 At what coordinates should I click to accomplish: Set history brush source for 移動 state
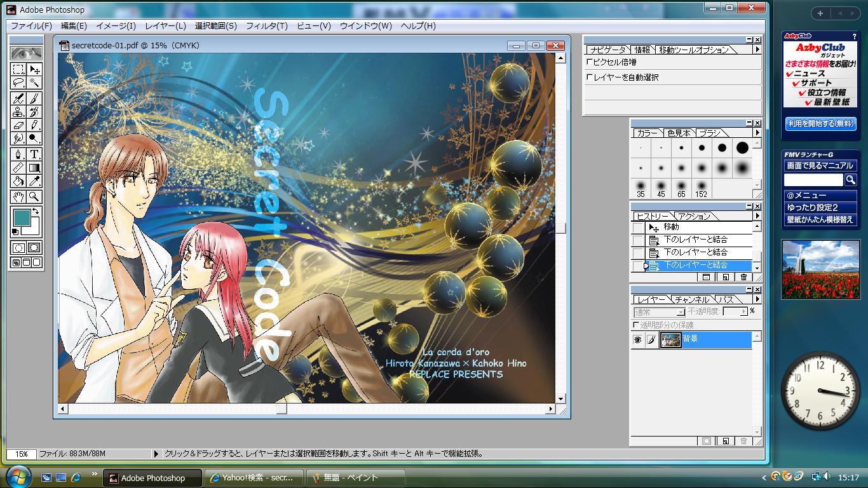(x=638, y=227)
